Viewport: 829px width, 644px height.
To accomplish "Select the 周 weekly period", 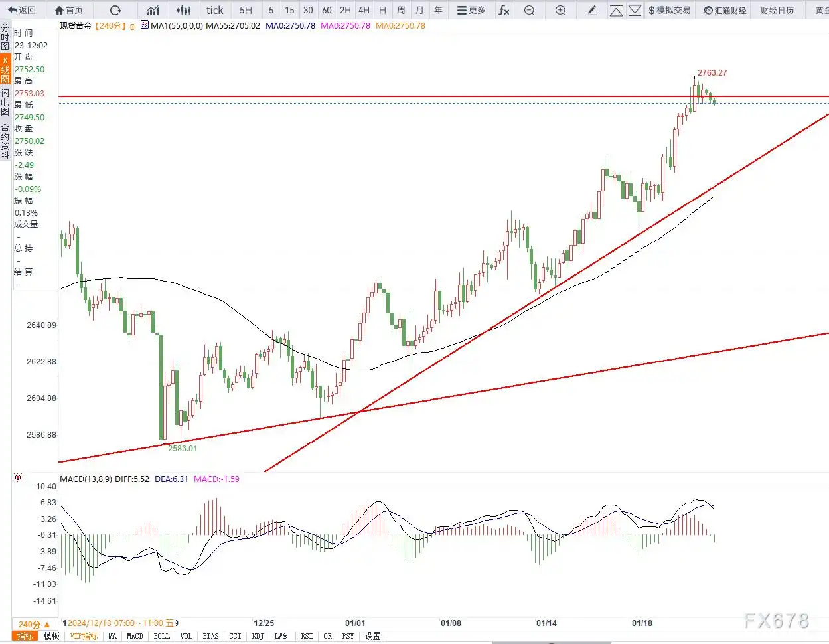I will pos(401,10).
